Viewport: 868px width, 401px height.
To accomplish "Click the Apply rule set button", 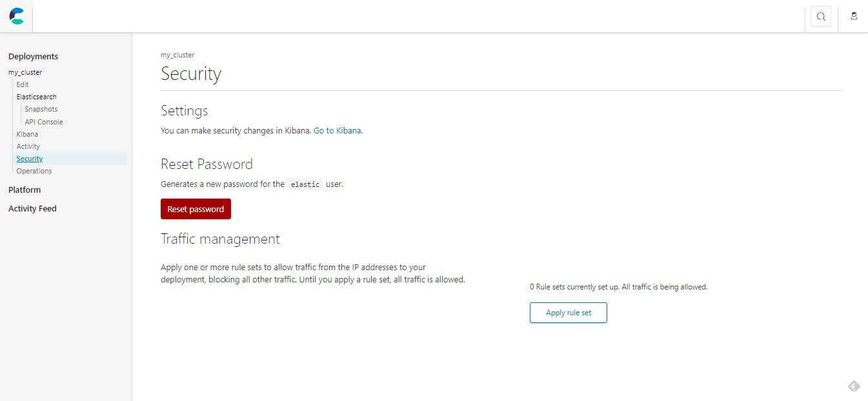I will coord(568,313).
